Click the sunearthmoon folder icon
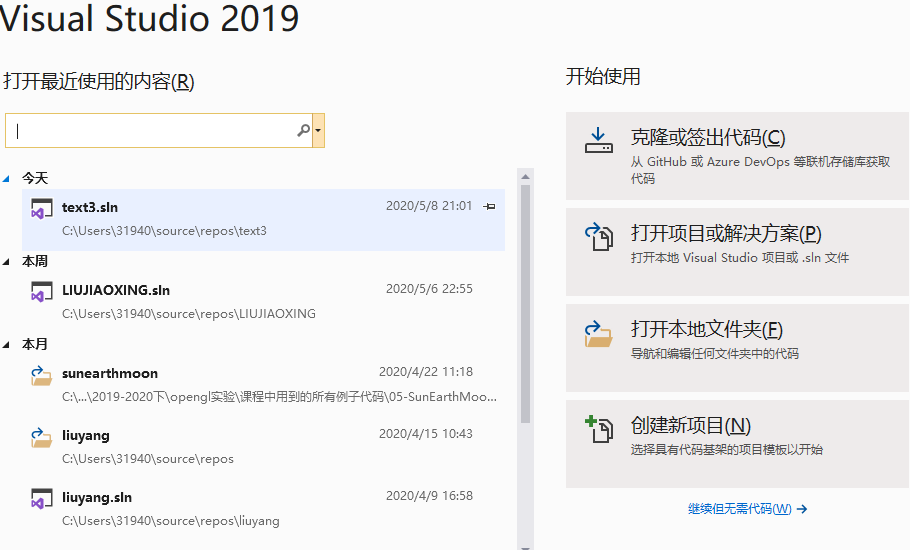 click(x=41, y=375)
